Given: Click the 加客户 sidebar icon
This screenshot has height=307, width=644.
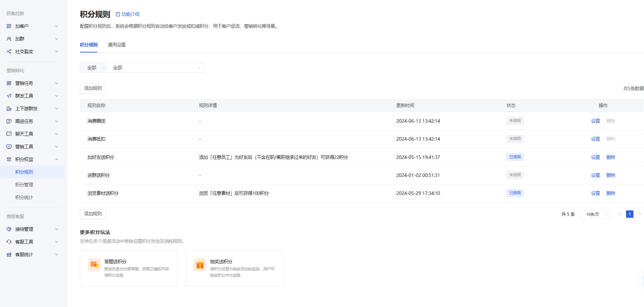Looking at the screenshot, I should tap(9, 26).
